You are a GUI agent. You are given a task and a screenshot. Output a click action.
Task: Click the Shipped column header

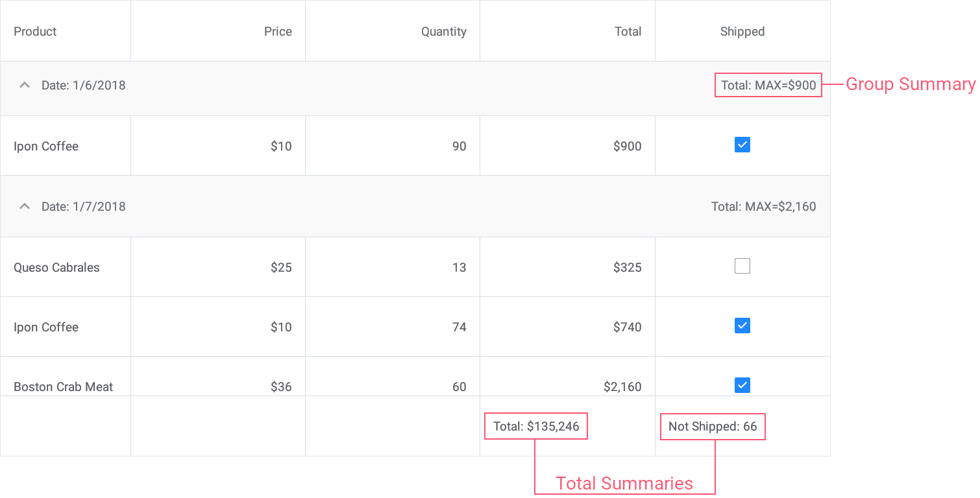pos(742,31)
